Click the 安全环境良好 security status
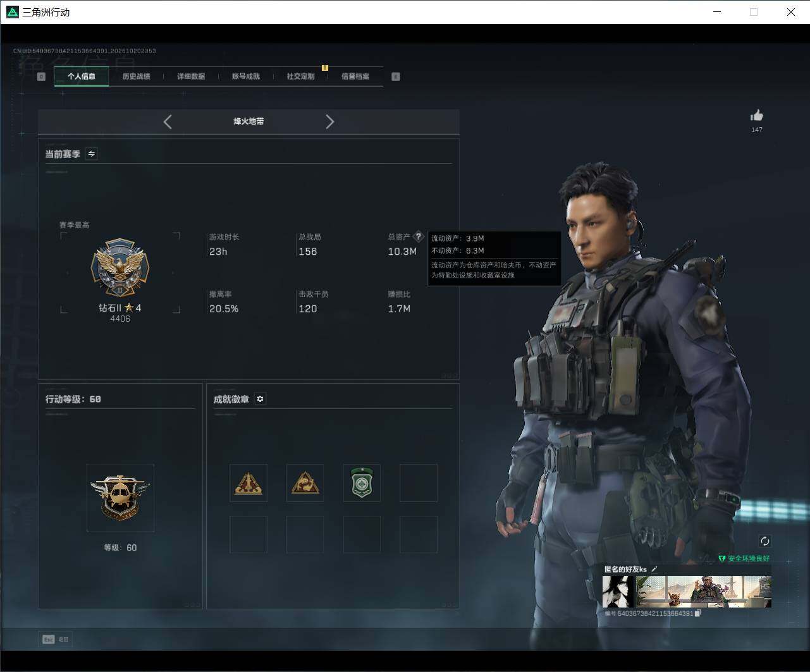 click(744, 559)
